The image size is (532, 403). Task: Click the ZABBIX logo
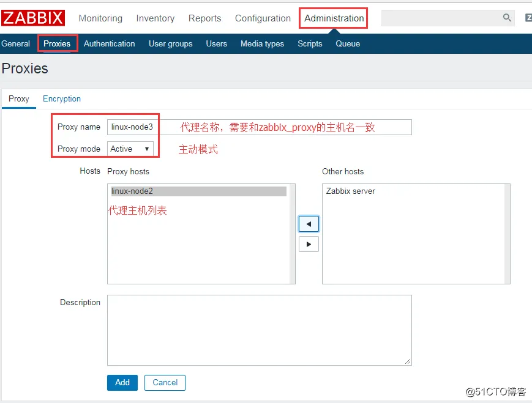33,18
